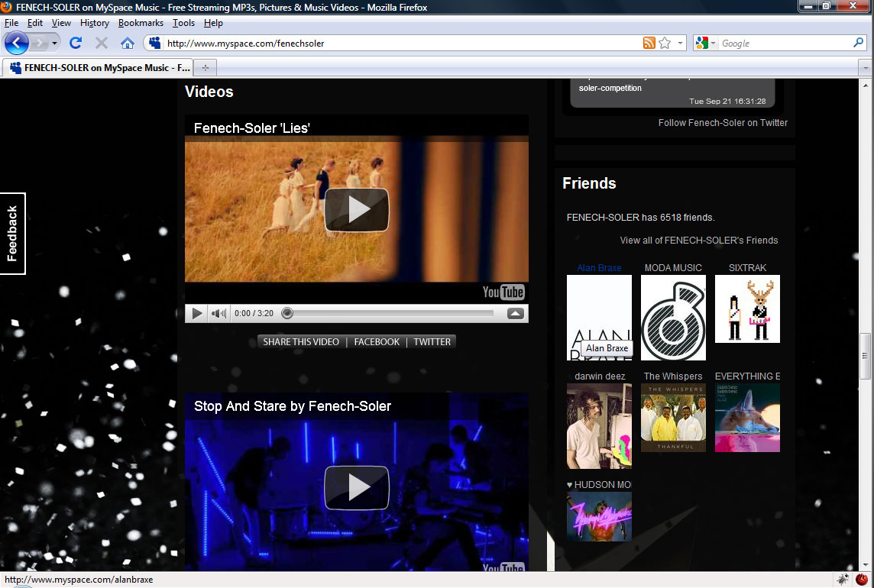Mute the Lies video via speaker icon

click(218, 313)
